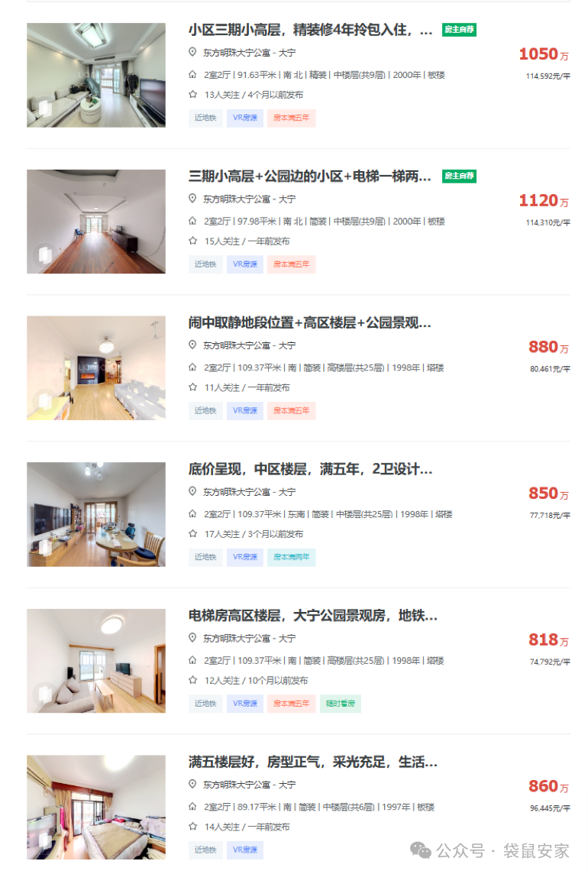This screenshot has width=588, height=874.
Task: Click the VR overlay icon on the 880万 listing photo
Action: tap(44, 400)
